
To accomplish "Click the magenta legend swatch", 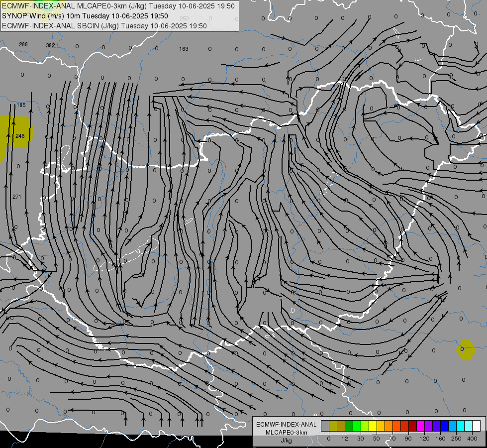I will pos(421,426).
